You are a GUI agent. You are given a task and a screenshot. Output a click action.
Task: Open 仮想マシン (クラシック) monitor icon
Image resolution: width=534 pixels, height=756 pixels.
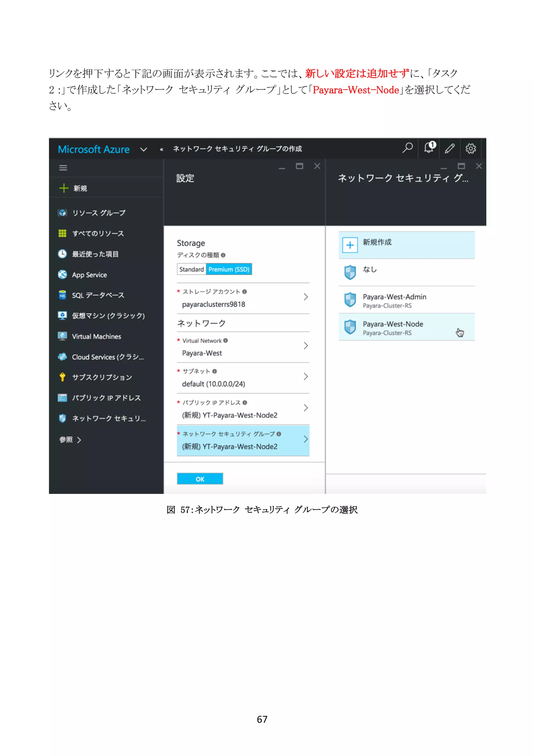point(63,315)
